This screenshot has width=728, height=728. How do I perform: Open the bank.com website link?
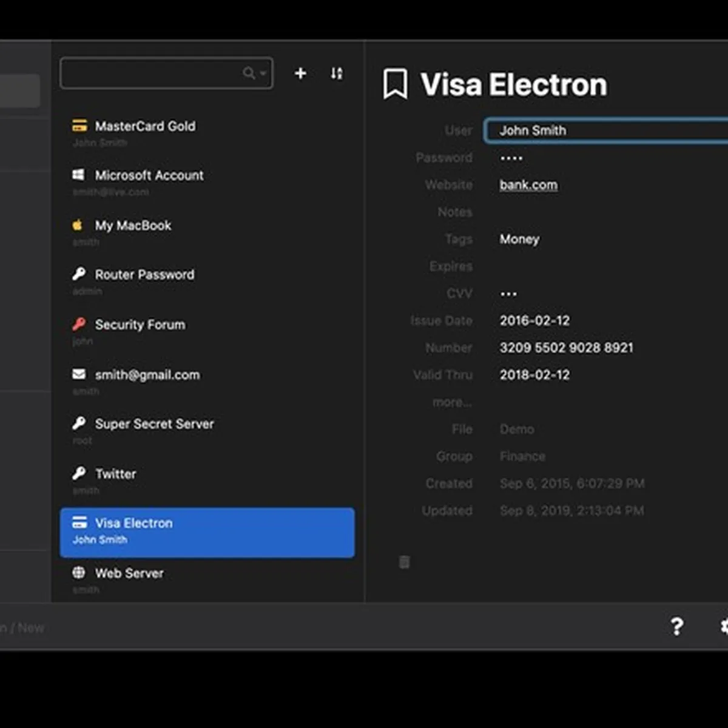528,185
